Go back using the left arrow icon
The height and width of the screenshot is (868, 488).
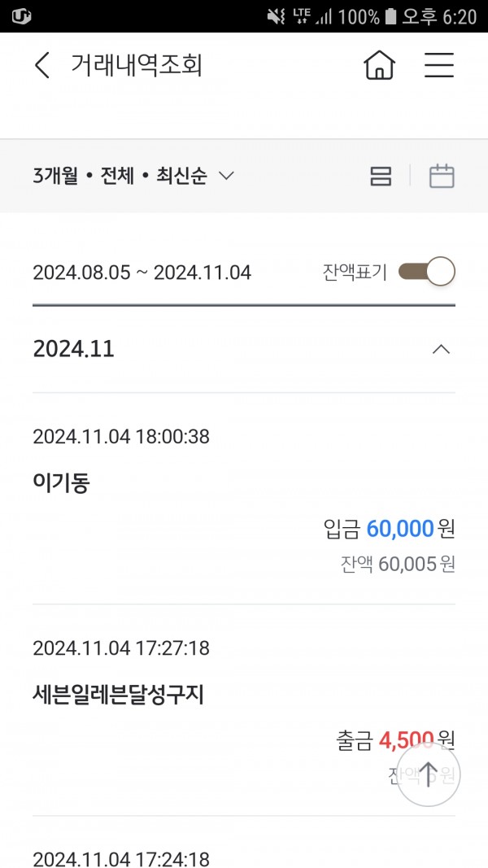click(42, 65)
